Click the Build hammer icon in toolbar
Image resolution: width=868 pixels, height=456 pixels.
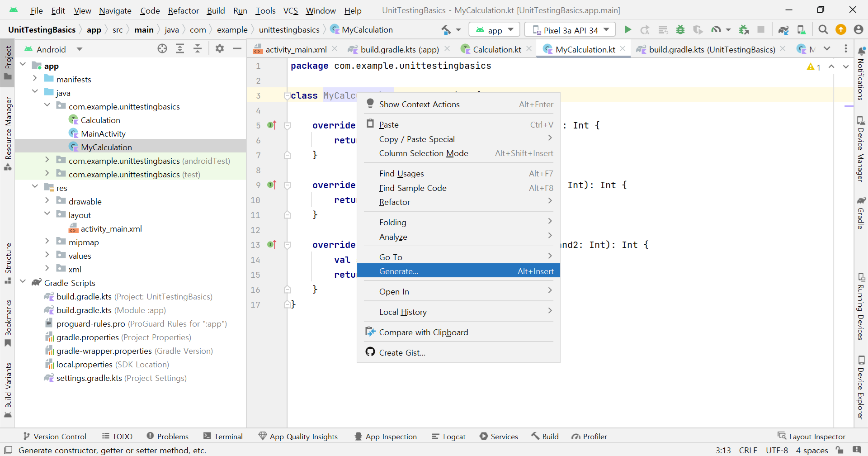446,30
